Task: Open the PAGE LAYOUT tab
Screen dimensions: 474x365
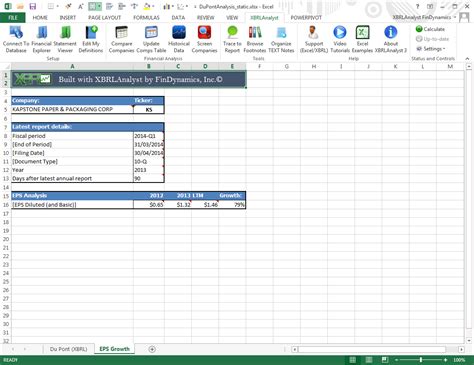Action: [104, 18]
